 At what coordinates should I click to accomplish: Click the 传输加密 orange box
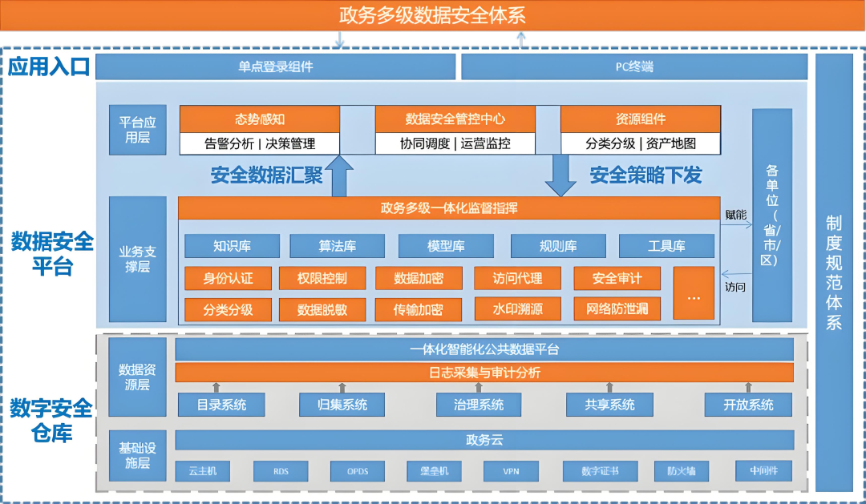[x=418, y=309]
